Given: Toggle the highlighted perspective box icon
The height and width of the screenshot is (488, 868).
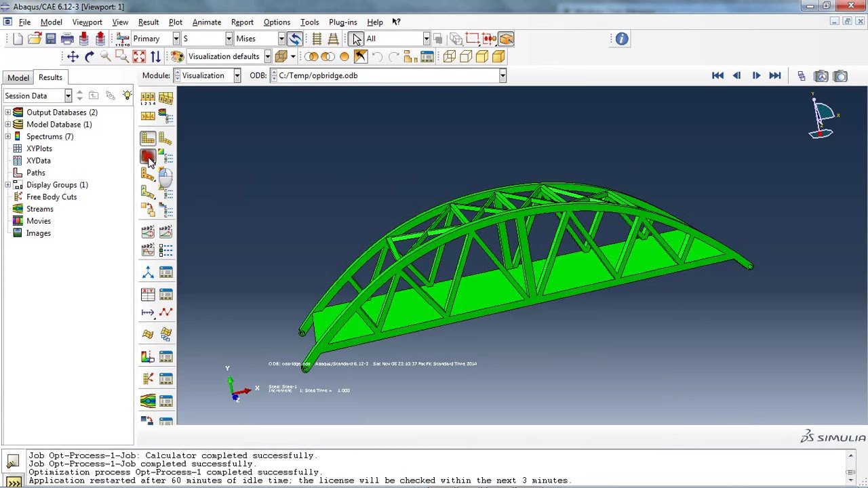Looking at the screenshot, I should (x=506, y=39).
